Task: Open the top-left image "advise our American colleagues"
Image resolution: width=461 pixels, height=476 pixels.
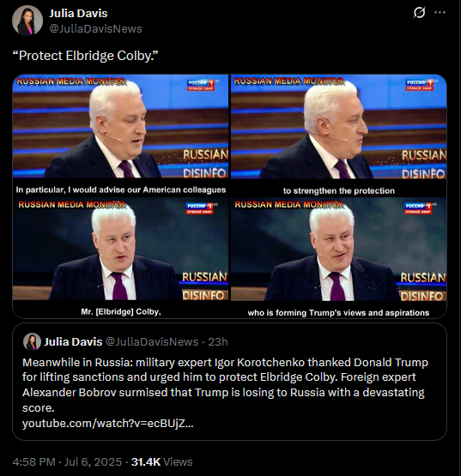Action: [x=120, y=136]
